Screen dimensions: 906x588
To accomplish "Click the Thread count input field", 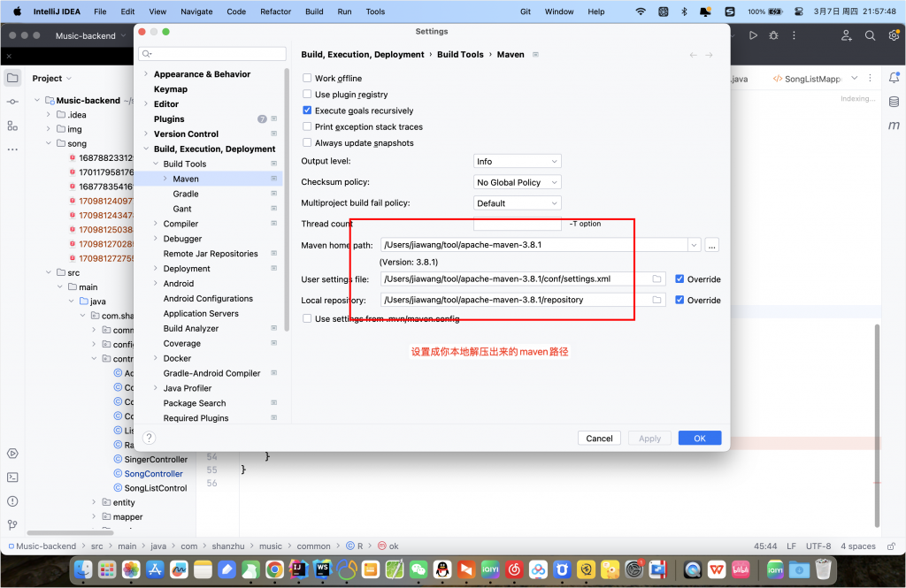I will [518, 224].
